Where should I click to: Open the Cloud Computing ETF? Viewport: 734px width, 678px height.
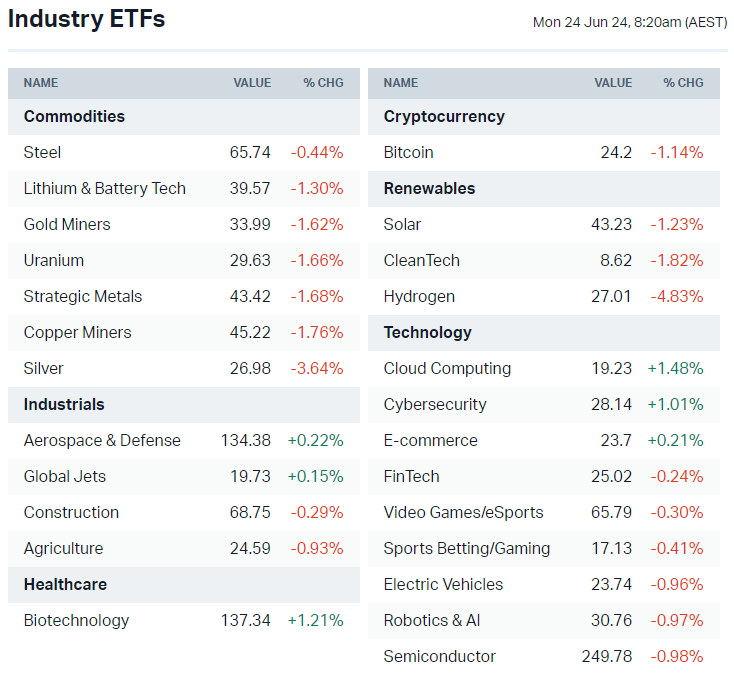click(x=447, y=368)
